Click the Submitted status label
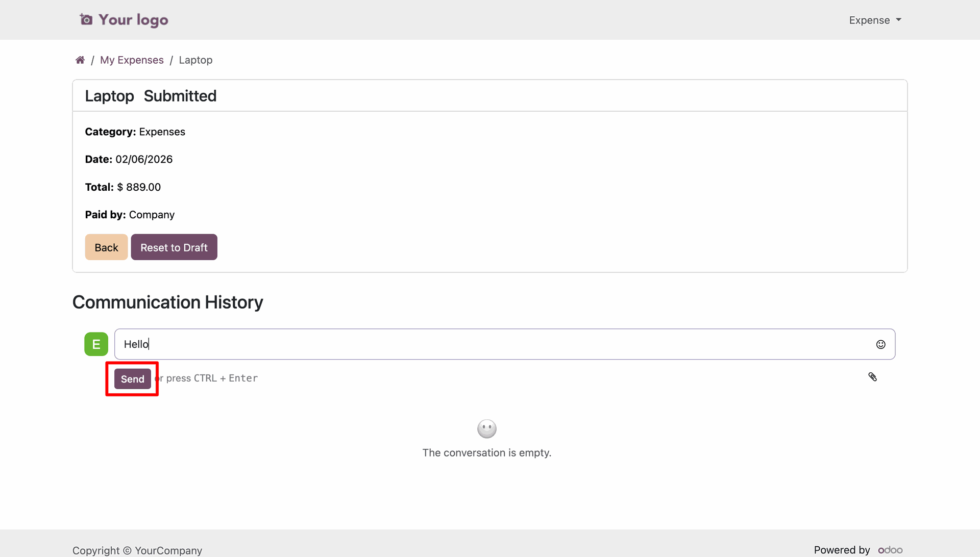 pyautogui.click(x=180, y=96)
